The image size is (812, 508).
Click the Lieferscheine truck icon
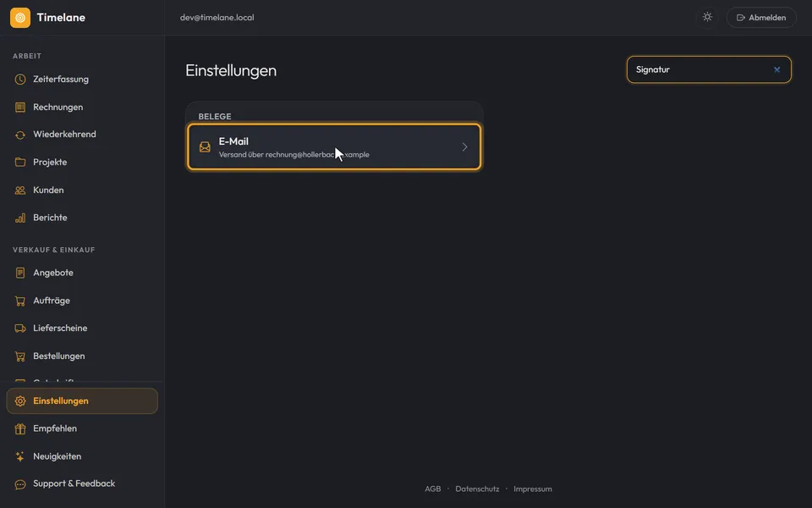pyautogui.click(x=20, y=329)
